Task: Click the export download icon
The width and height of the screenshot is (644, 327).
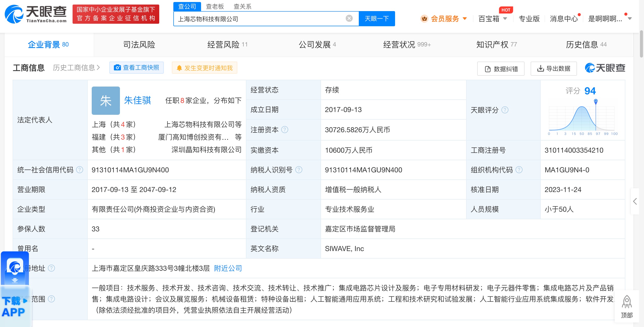Action: (x=540, y=68)
